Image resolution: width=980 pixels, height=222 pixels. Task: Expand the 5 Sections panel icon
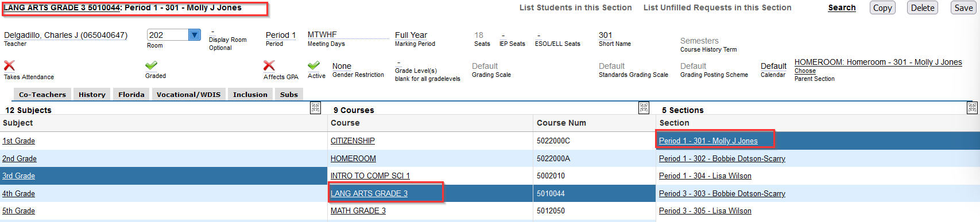972,107
